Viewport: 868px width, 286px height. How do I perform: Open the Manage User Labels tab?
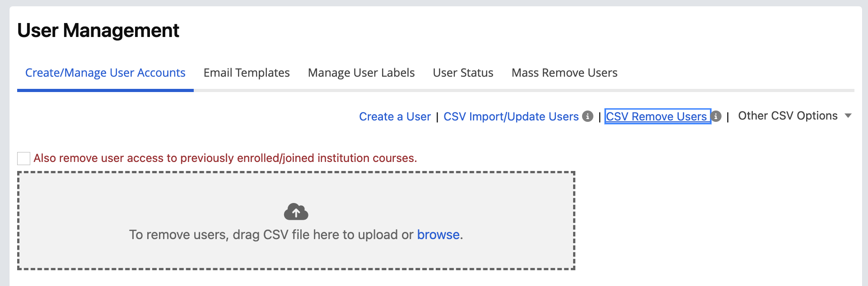361,73
